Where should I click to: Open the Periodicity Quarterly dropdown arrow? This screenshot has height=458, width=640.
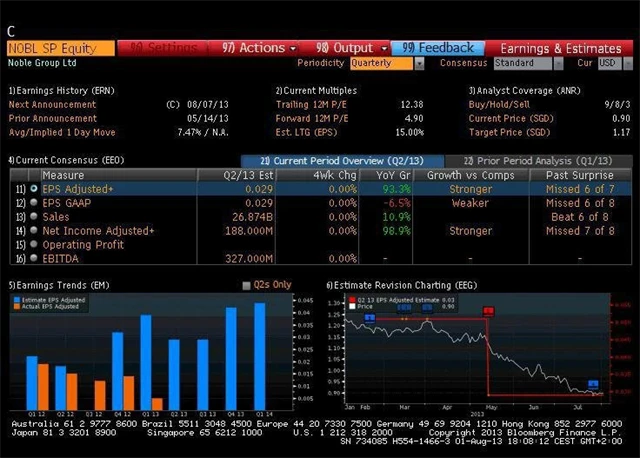pos(419,63)
